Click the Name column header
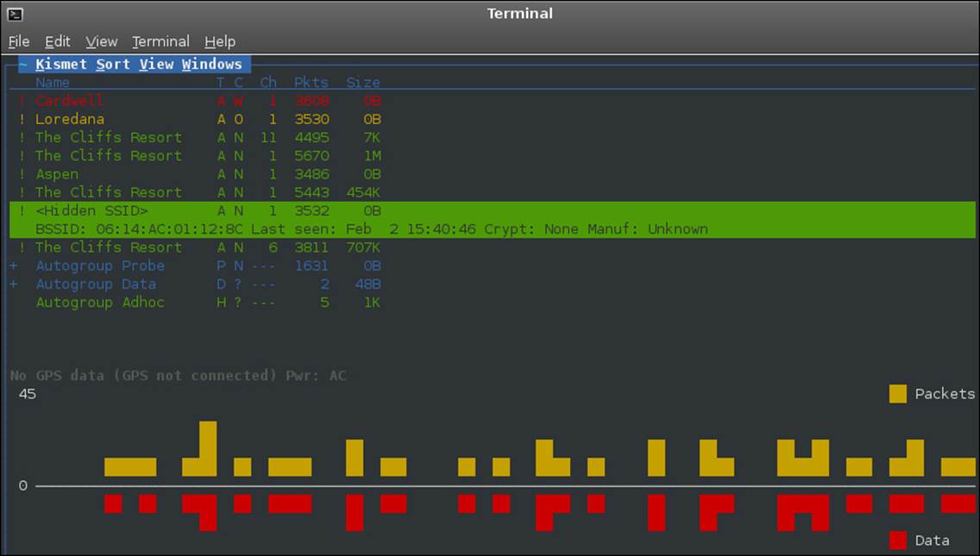Viewport: 980px width, 556px height. point(53,83)
